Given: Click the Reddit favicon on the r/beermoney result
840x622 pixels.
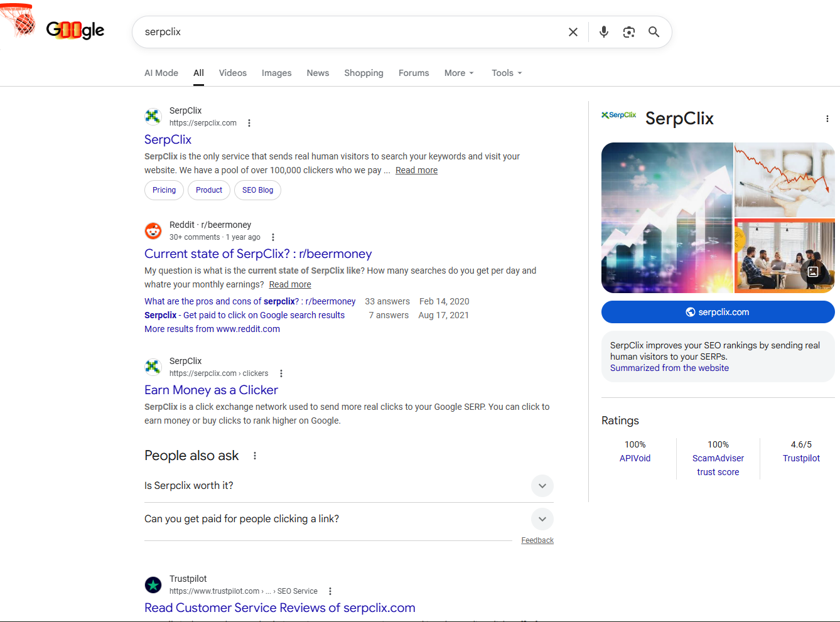Looking at the screenshot, I should tap(153, 230).
